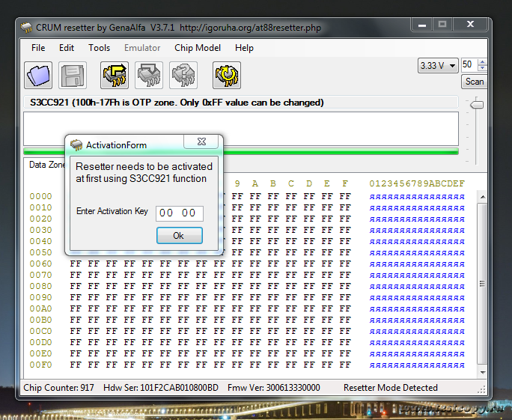Screen dimensions: 512x420
Task: Click the Enter Activation Key input field
Action: coord(180,213)
